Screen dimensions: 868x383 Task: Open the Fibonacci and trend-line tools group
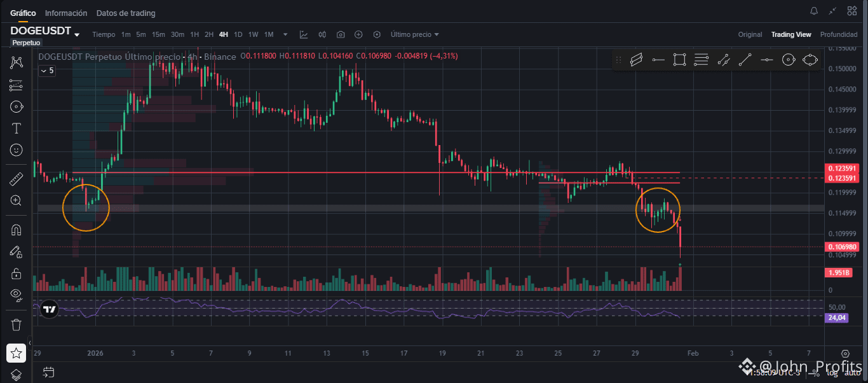pos(17,85)
